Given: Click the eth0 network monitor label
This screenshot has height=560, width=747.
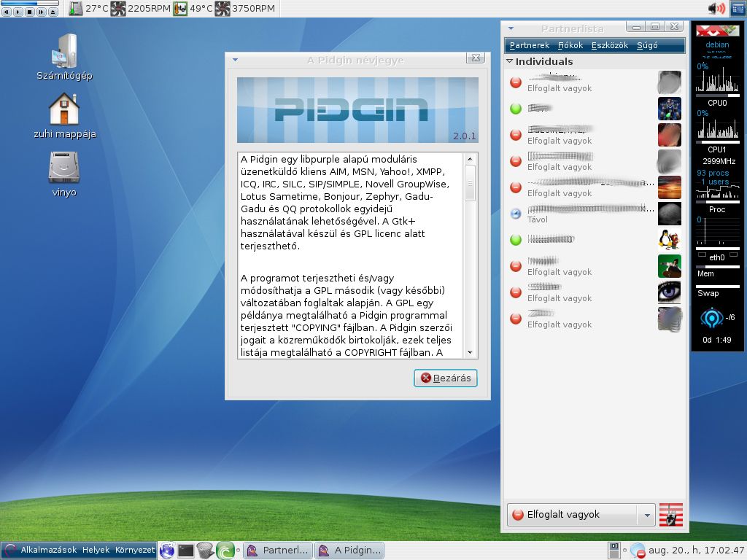Looking at the screenshot, I should pyautogui.click(x=717, y=257).
